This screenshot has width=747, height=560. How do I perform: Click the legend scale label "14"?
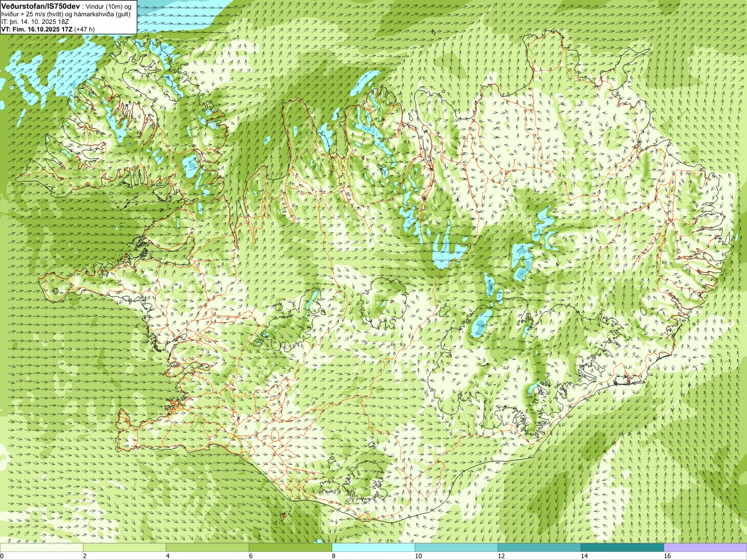(584, 556)
